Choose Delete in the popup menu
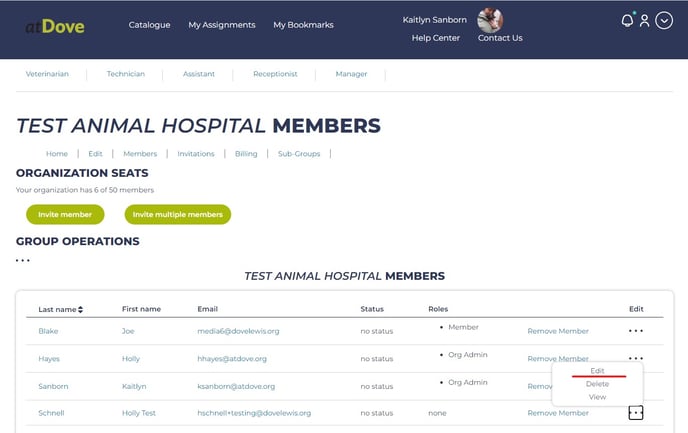 (x=597, y=384)
